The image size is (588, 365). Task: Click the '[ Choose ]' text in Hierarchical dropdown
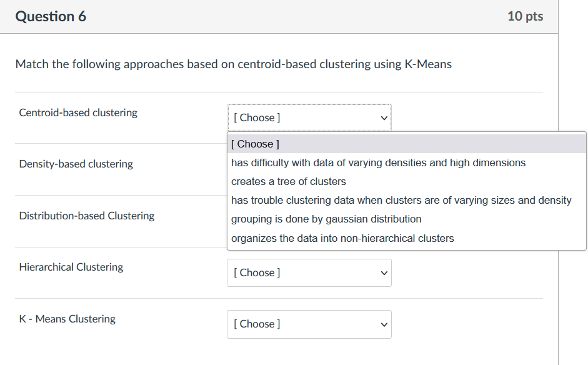[x=257, y=273]
